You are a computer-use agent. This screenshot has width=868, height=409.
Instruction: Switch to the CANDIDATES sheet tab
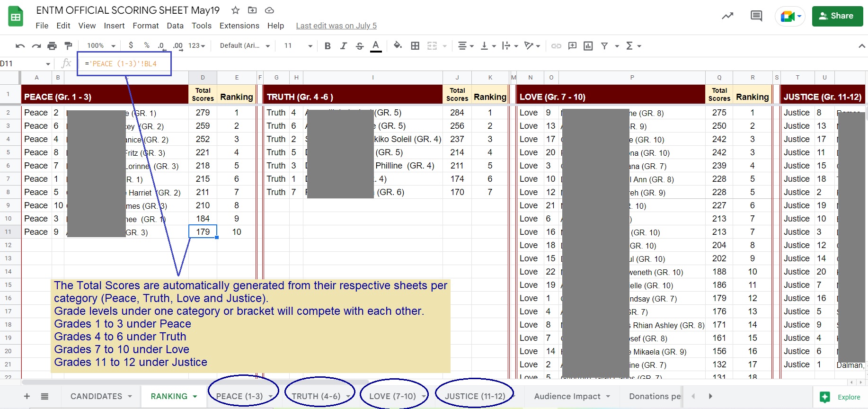pyautogui.click(x=96, y=397)
